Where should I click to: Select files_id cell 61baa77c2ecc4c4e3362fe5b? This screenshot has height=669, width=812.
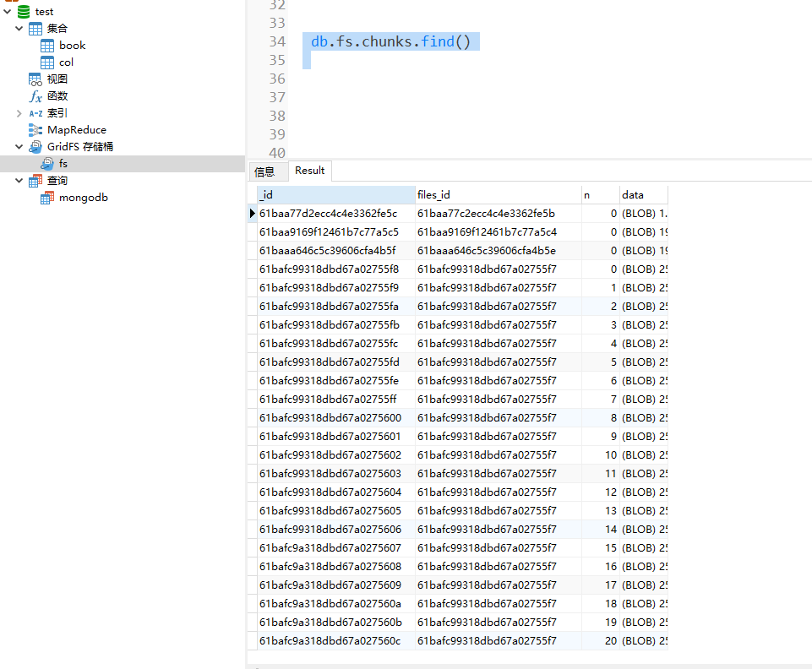[x=499, y=214]
